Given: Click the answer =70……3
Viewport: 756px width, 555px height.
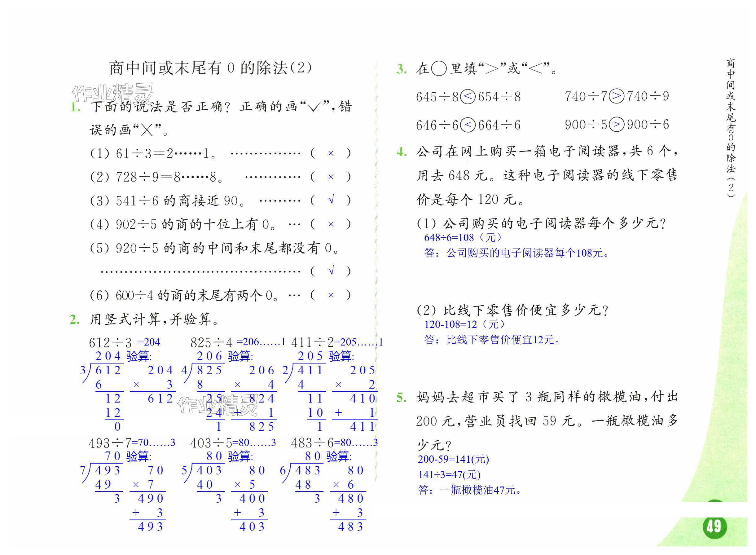Looking at the screenshot, I should [x=153, y=443].
